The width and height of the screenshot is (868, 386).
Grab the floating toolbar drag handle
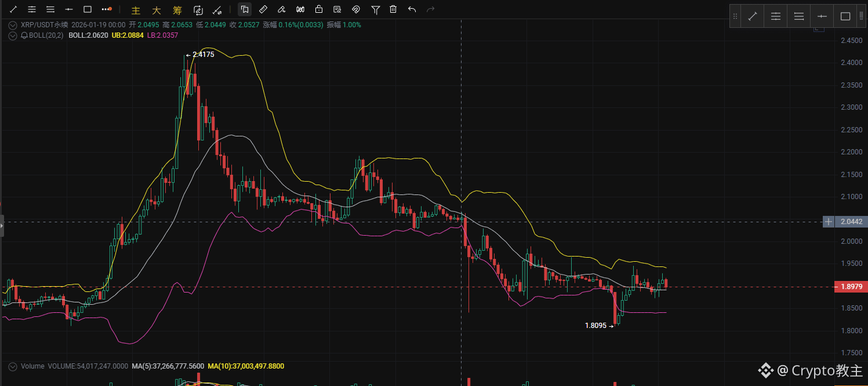pos(735,16)
